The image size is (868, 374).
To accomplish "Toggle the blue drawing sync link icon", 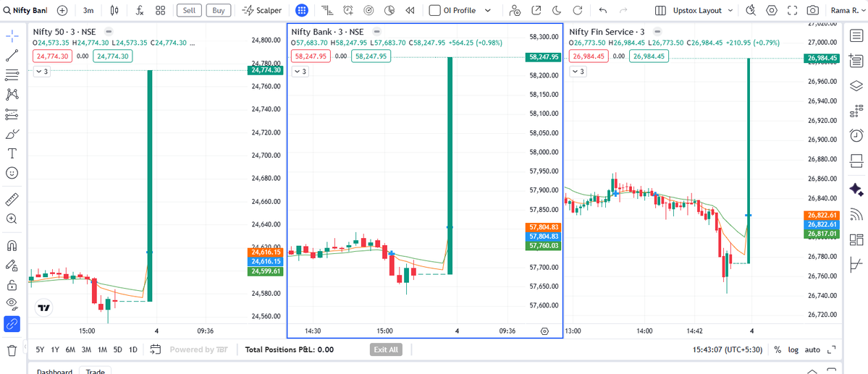I will pos(12,324).
